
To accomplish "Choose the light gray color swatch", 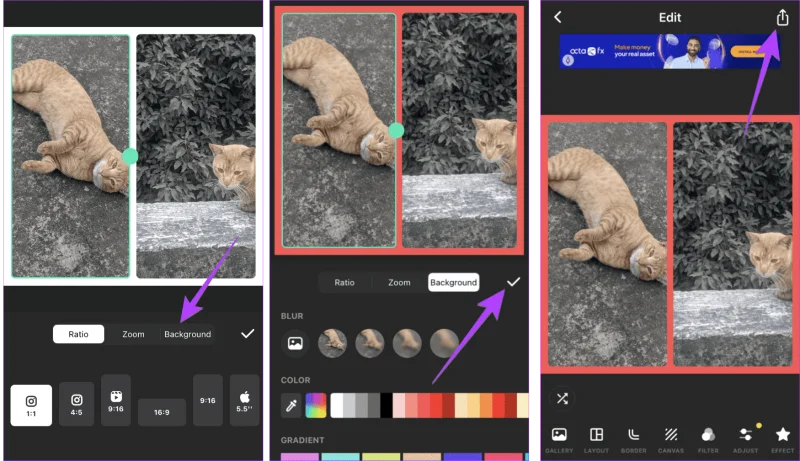I will (x=349, y=405).
